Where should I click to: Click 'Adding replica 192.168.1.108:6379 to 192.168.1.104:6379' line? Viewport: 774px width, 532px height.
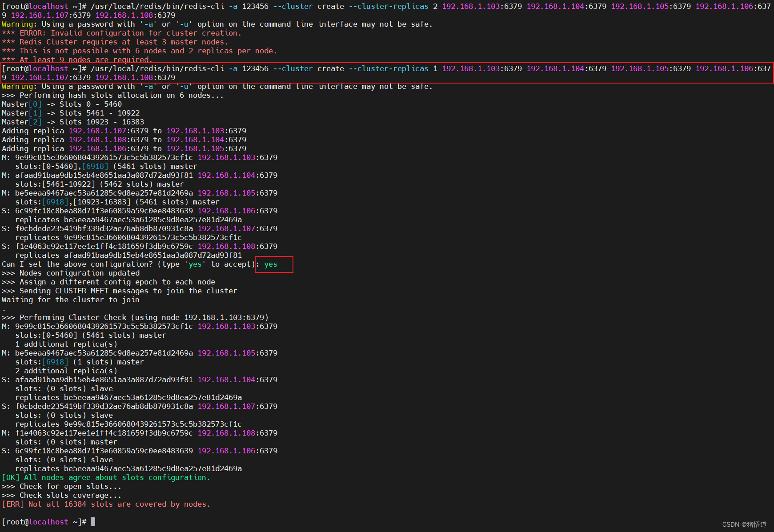124,140
